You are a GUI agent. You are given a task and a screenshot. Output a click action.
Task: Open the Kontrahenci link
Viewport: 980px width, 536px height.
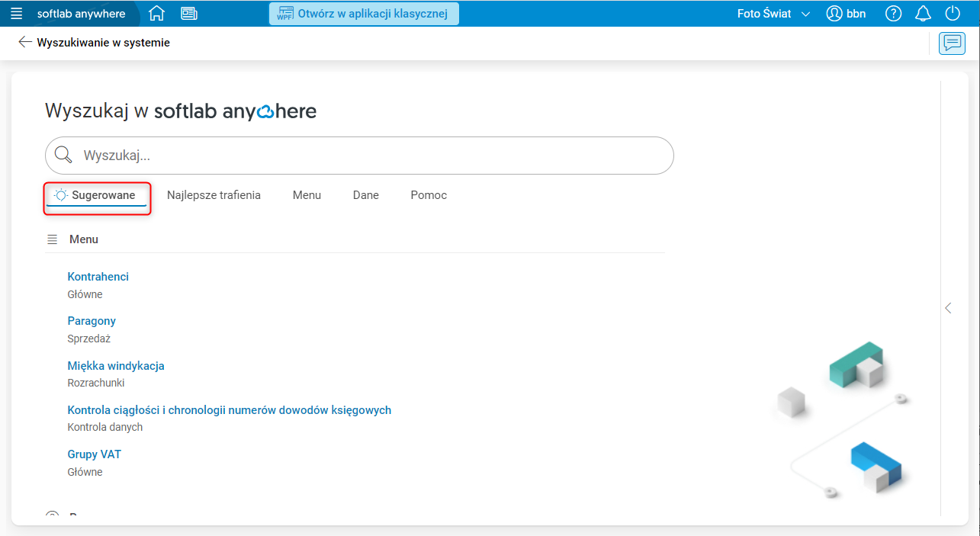tap(98, 277)
